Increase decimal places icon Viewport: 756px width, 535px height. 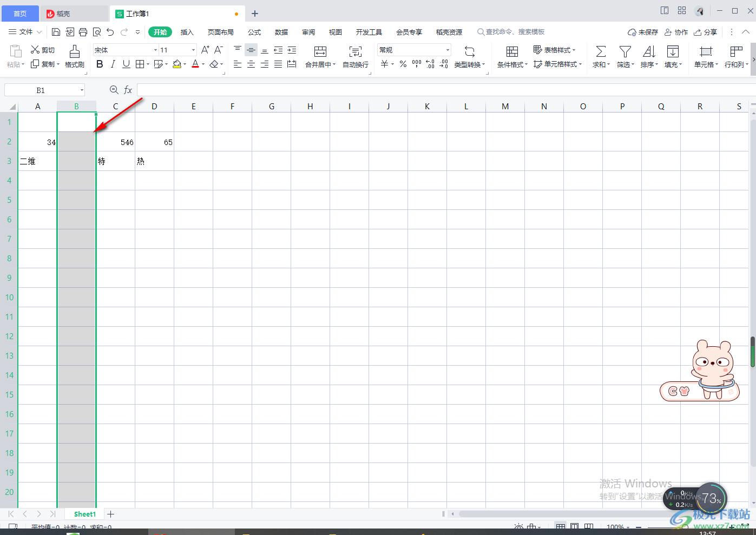[430, 64]
